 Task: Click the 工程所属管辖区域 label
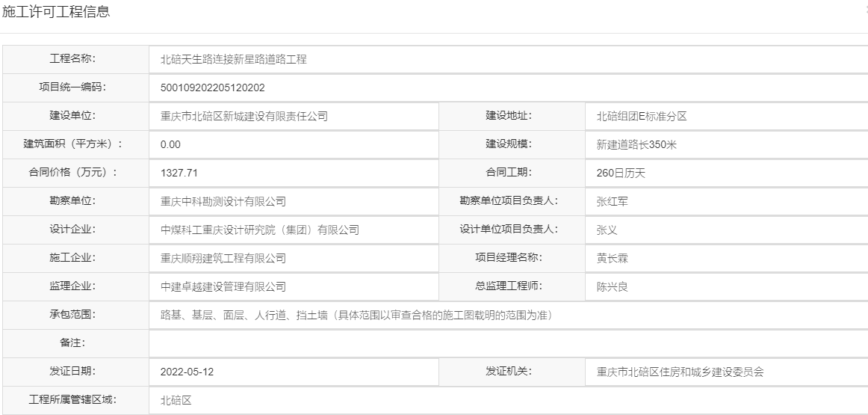[72, 399]
